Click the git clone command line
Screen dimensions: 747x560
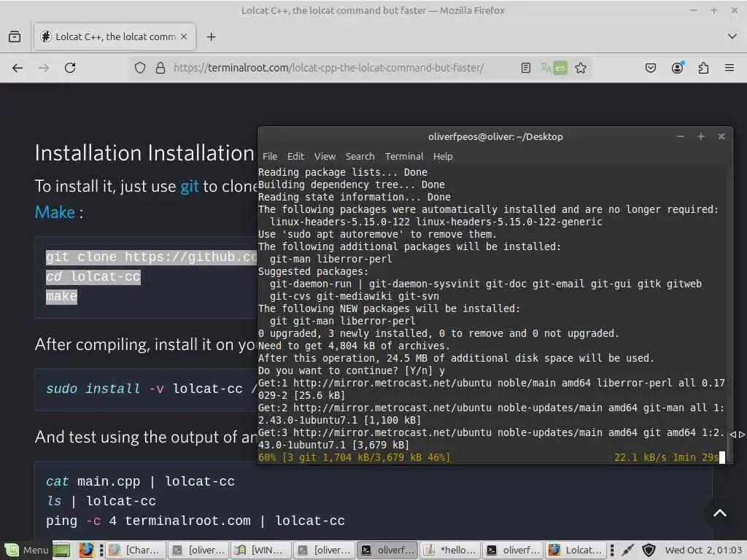point(152,257)
